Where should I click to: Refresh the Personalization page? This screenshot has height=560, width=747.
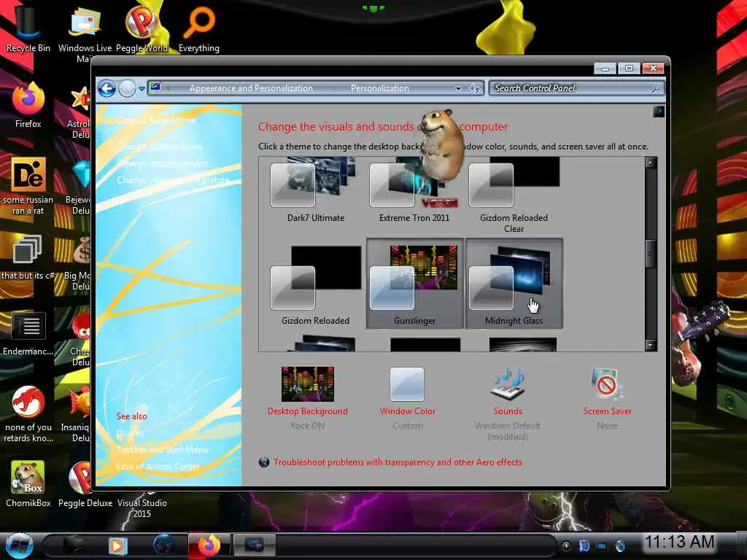point(475,88)
